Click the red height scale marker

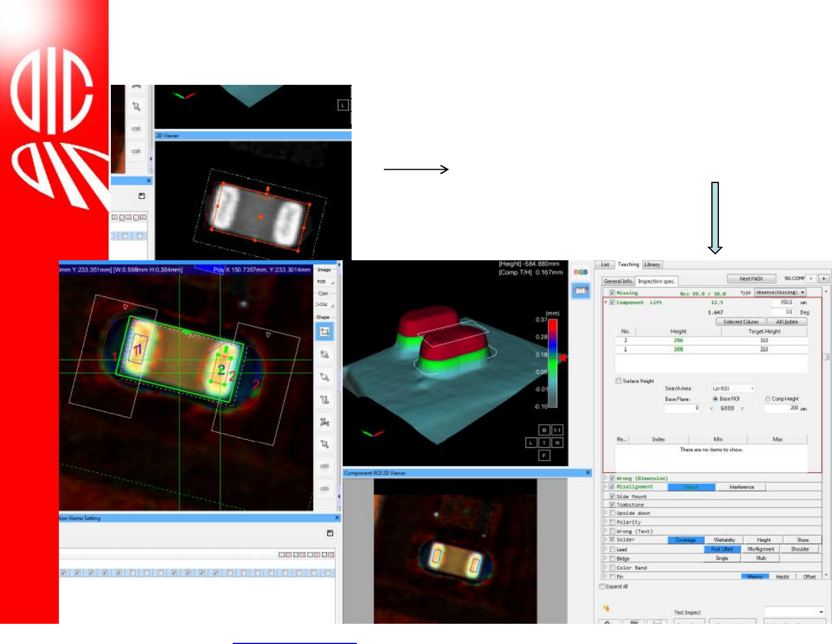tap(562, 358)
